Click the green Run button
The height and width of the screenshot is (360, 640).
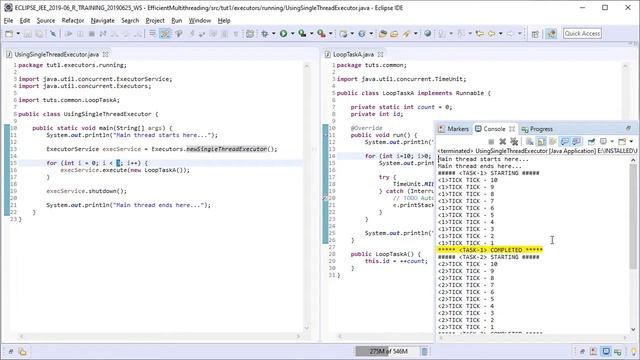pos(283,34)
